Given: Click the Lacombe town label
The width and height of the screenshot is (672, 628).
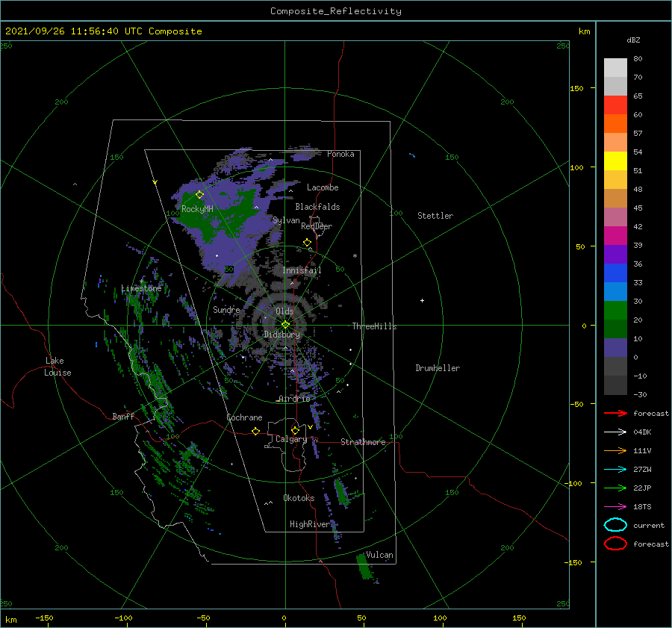Looking at the screenshot, I should point(323,187).
